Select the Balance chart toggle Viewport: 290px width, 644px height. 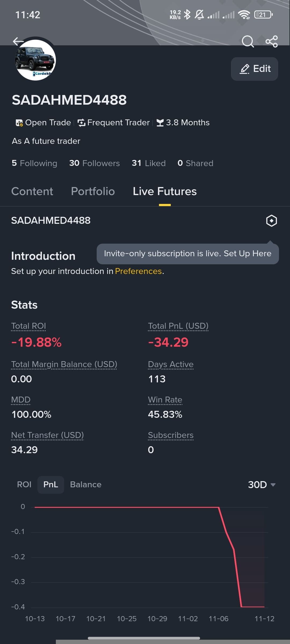pyautogui.click(x=86, y=485)
